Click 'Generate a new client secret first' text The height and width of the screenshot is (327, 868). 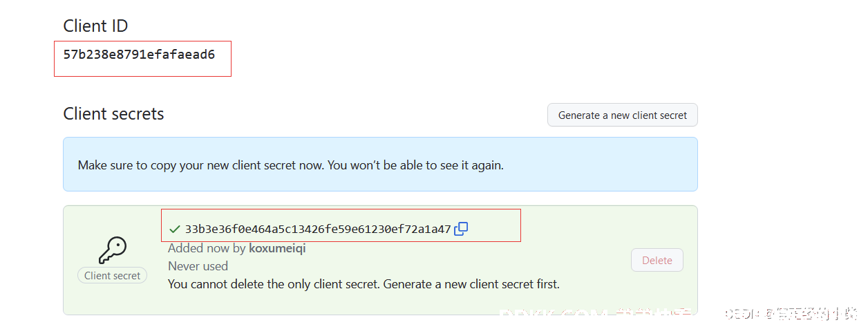pyautogui.click(x=471, y=284)
